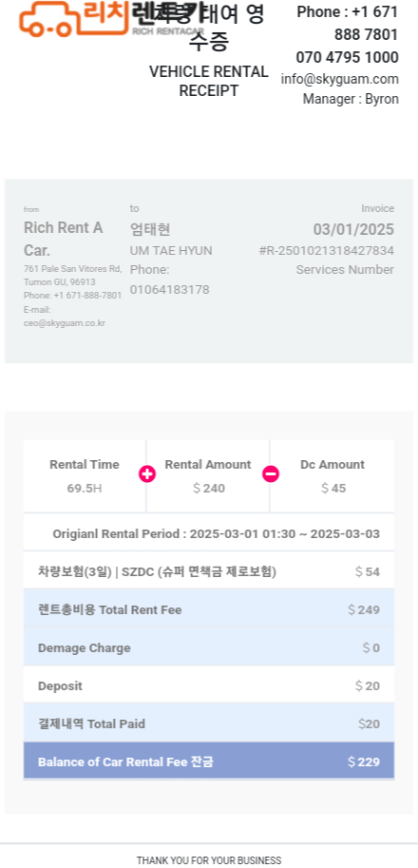Click the customer phone number 01064183178
The image size is (418, 868).
point(170,290)
